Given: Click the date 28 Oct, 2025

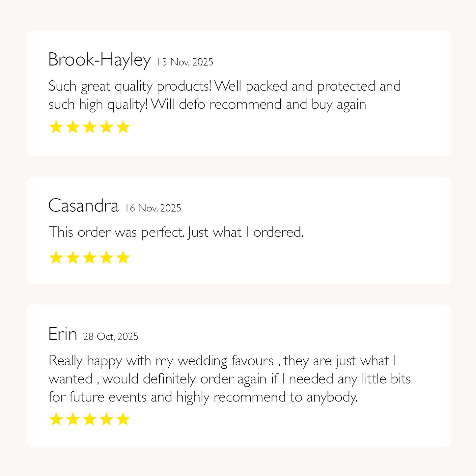Looking at the screenshot, I should (x=111, y=336).
